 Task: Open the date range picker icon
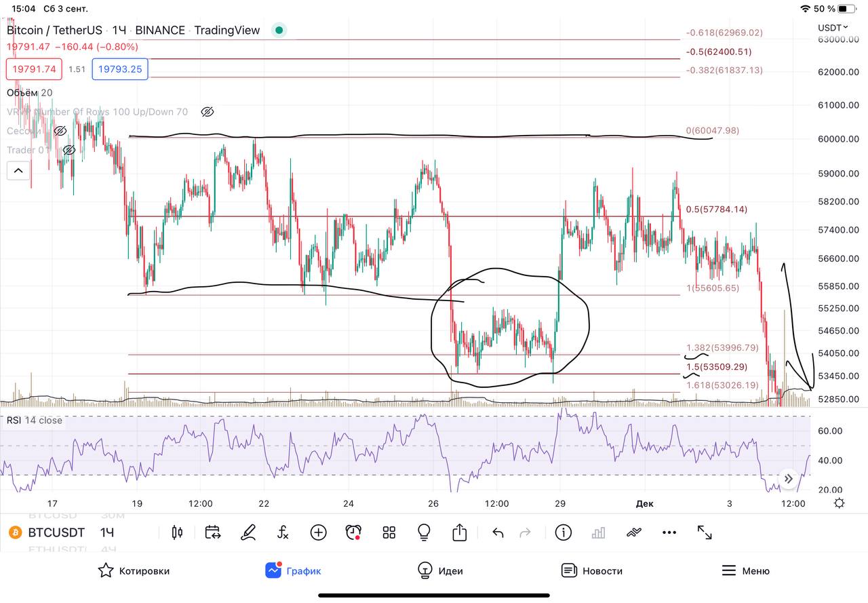click(213, 532)
